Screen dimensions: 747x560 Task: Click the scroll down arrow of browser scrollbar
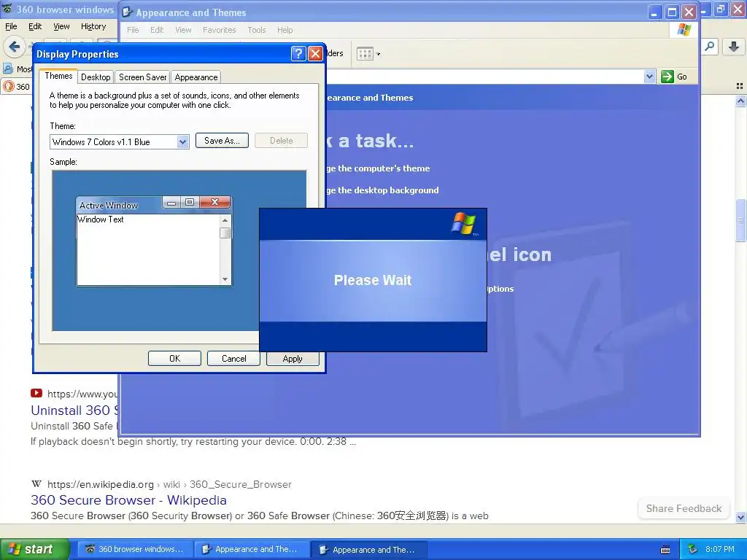pos(740,517)
